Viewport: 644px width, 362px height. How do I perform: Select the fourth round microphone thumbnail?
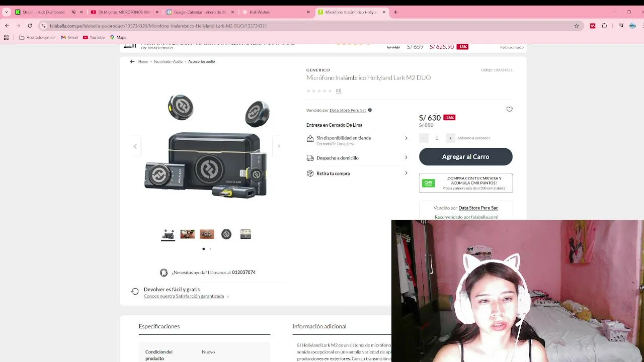(226, 234)
